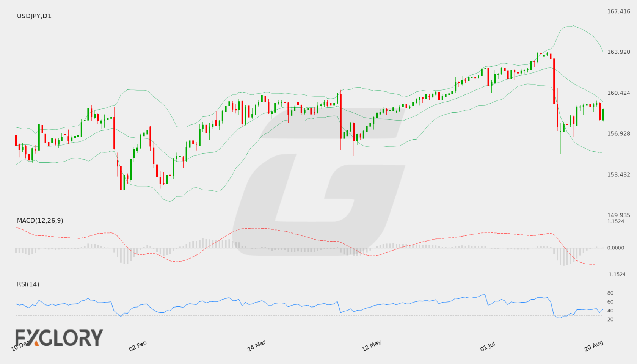Select the 167.416 price axis label
This screenshot has width=637, height=364.
(x=618, y=11)
